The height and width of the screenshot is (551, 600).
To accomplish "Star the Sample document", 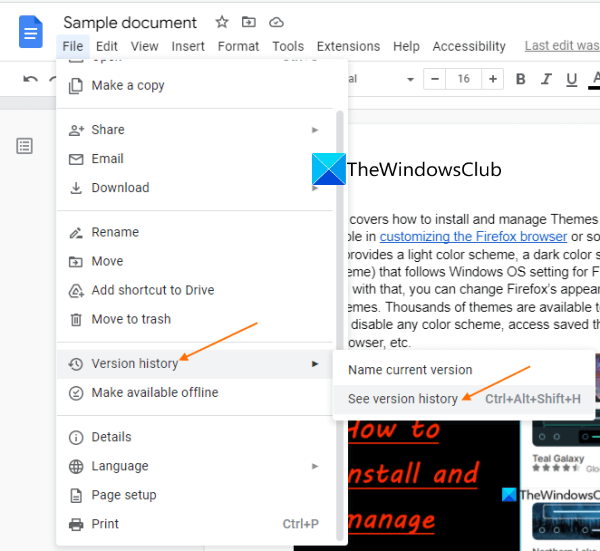I will pos(222,22).
